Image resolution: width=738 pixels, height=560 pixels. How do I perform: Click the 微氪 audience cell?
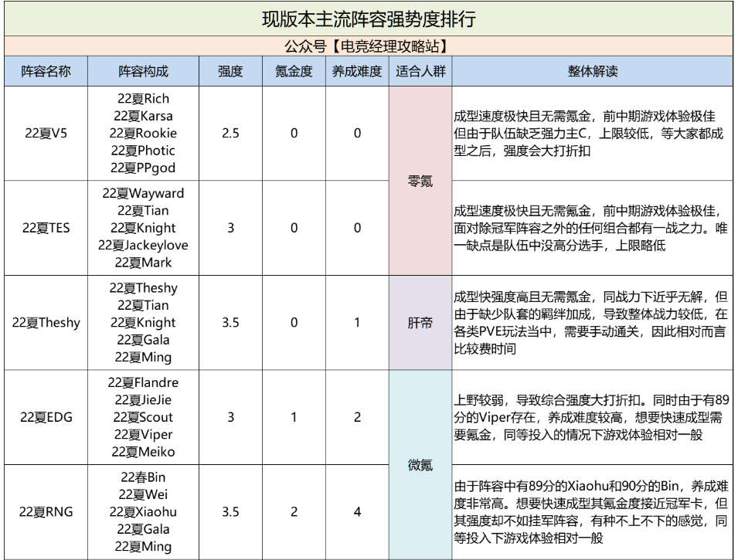[420, 465]
